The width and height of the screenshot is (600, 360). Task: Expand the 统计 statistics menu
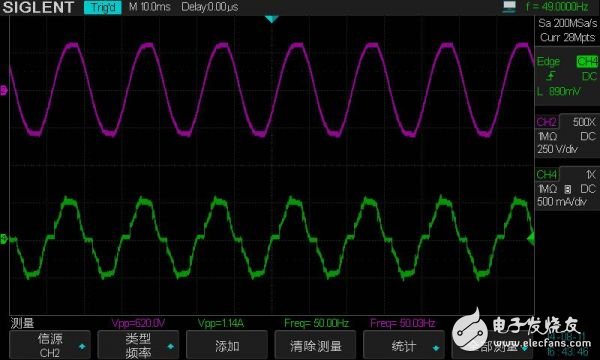(x=404, y=345)
